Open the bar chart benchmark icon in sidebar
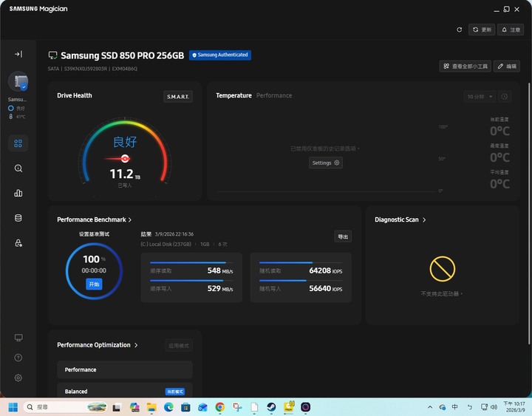 pyautogui.click(x=18, y=194)
